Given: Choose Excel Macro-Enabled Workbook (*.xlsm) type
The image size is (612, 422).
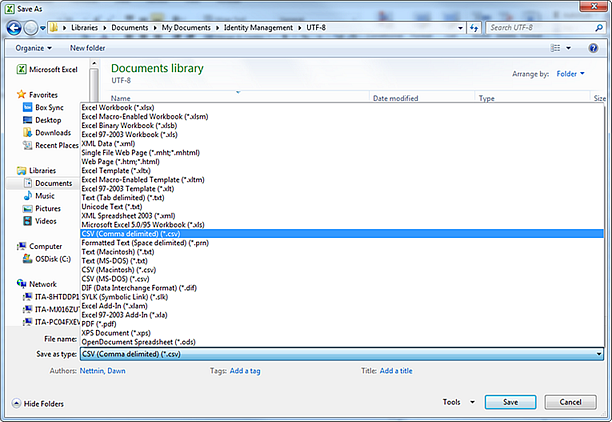Looking at the screenshot, I should 342,116.
